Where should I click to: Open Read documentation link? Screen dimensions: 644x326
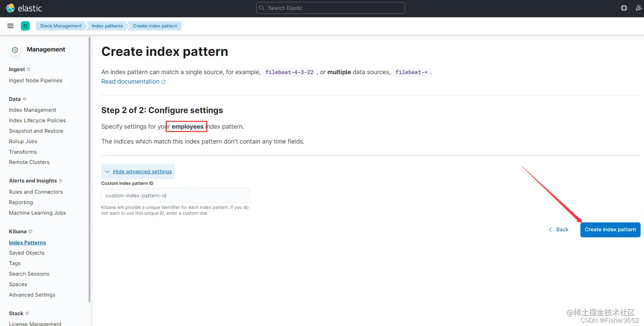click(x=130, y=81)
